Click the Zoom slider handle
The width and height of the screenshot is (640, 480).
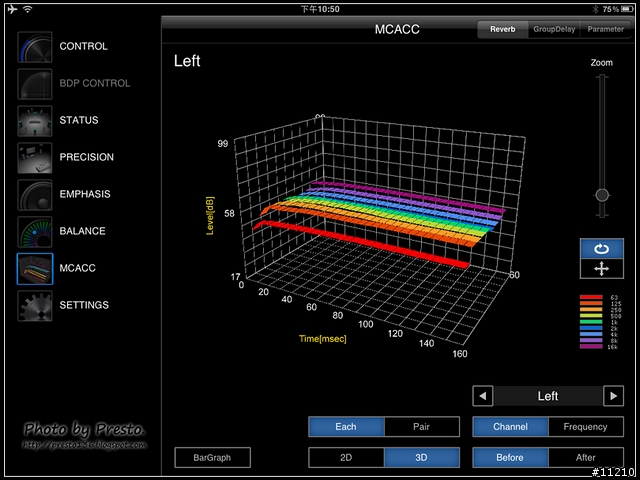(602, 195)
